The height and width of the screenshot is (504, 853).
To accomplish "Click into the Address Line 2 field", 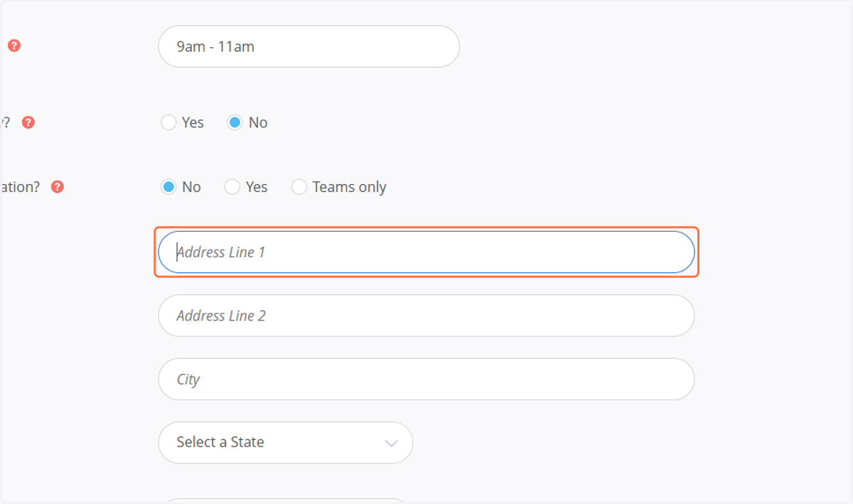I will click(426, 316).
